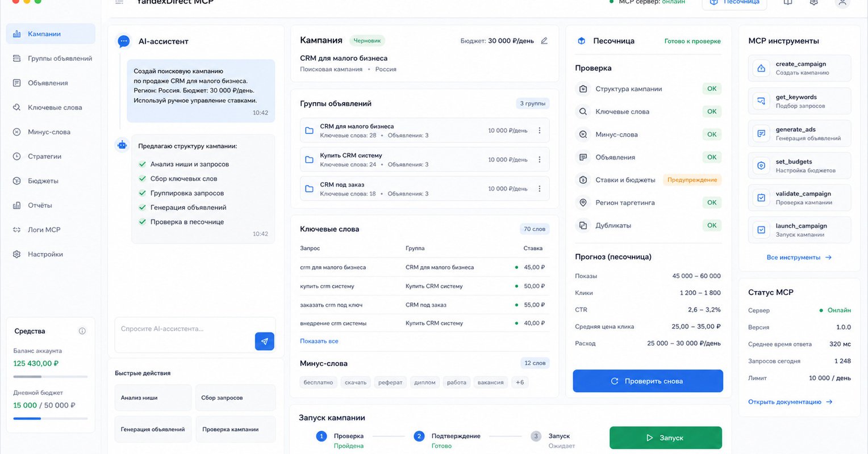Click the robot avatar icon in chat
Screen dimensions: 868x454
pyautogui.click(x=122, y=145)
